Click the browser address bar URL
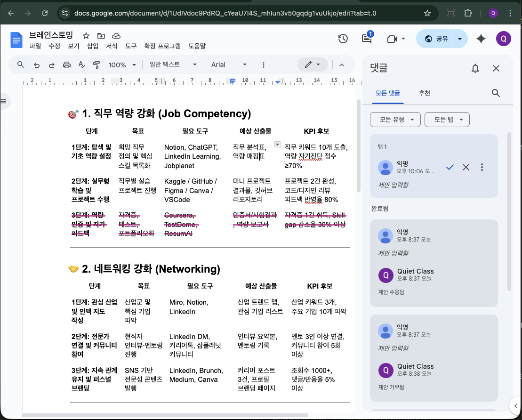Viewport: 522px width, 420px height. (226, 13)
